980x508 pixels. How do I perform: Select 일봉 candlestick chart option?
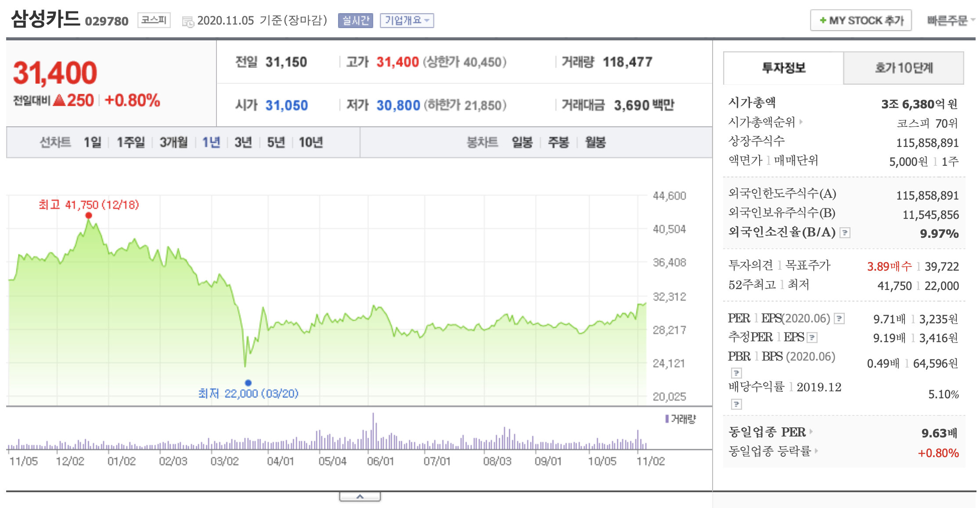click(522, 142)
